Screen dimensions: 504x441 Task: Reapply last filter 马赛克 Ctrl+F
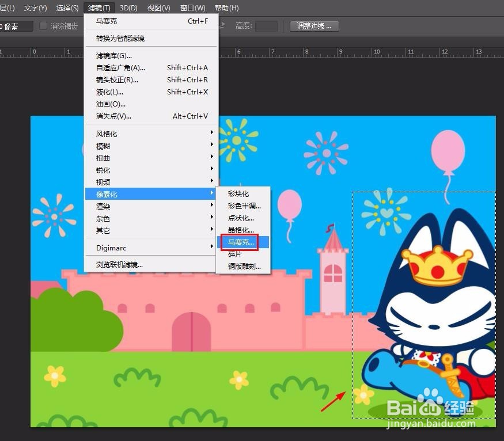(x=151, y=21)
